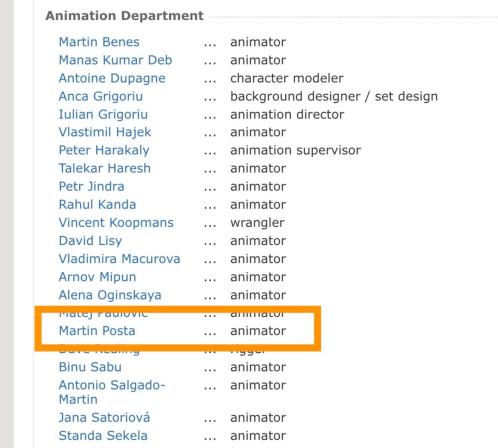This screenshot has width=498, height=448.
Task: Open Peter Harakaly's profile
Action: click(x=104, y=150)
